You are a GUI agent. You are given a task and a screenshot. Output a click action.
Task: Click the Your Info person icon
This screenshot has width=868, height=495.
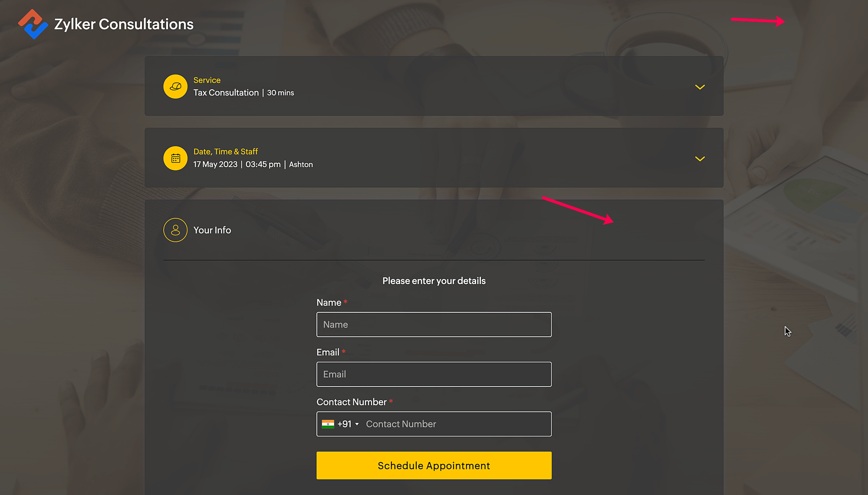[x=175, y=230]
